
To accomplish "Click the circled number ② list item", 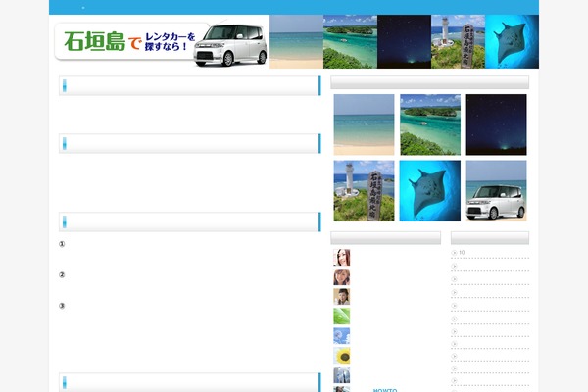I will point(62,275).
